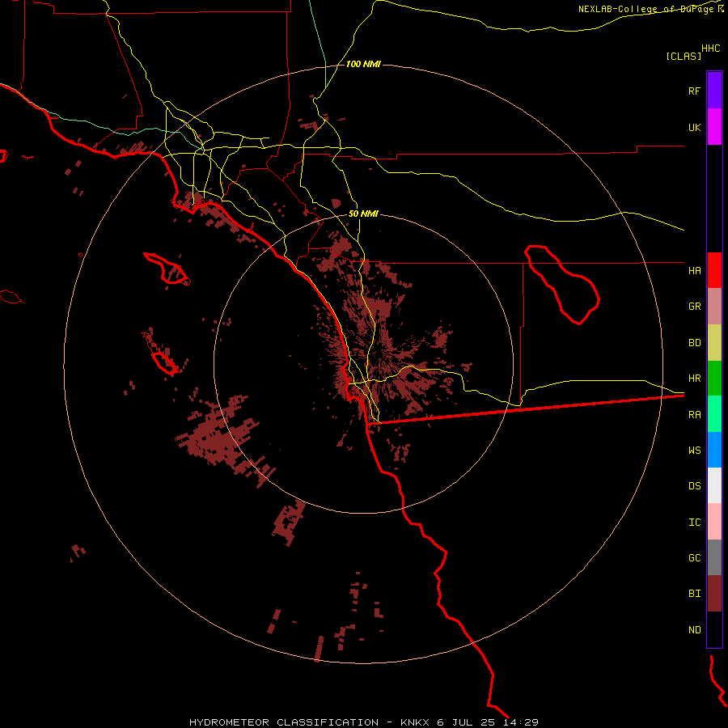This screenshot has height=728, width=728.
Task: Click the BD legend label
Action: 695,343
